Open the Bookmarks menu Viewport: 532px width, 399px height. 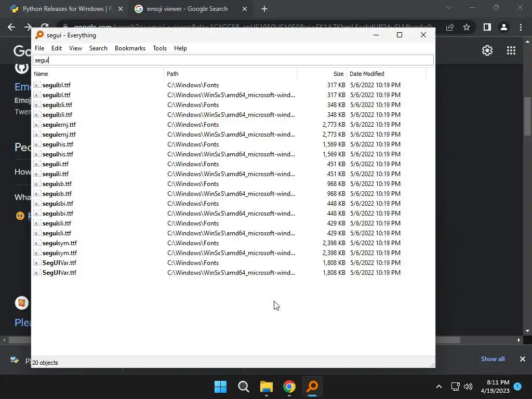[130, 48]
